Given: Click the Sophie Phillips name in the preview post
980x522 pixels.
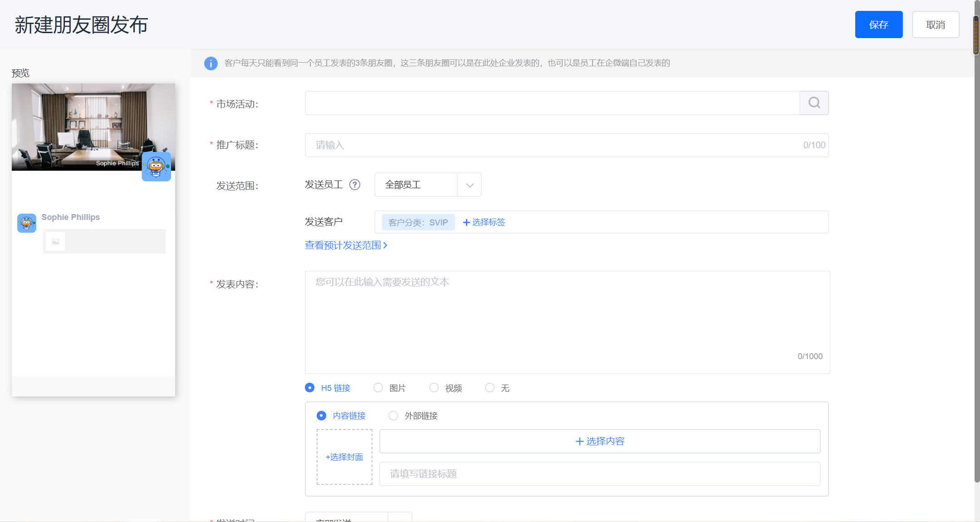Looking at the screenshot, I should (71, 217).
